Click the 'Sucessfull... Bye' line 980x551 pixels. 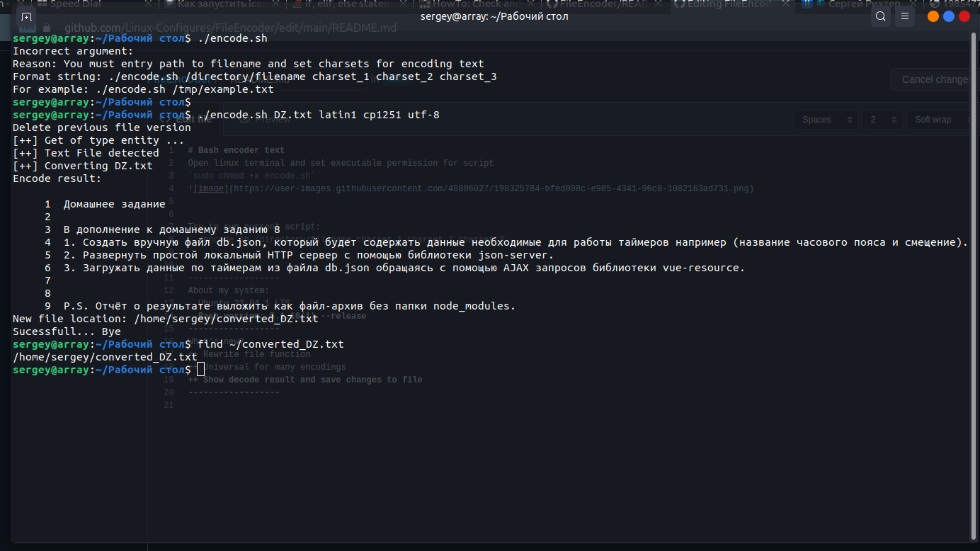(67, 331)
